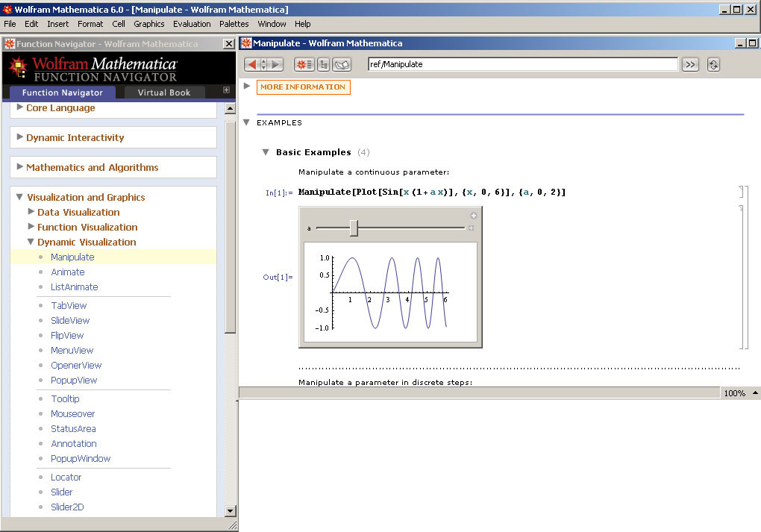Open the StatusArea function link
Screen dimensions: 761x532
coord(73,428)
